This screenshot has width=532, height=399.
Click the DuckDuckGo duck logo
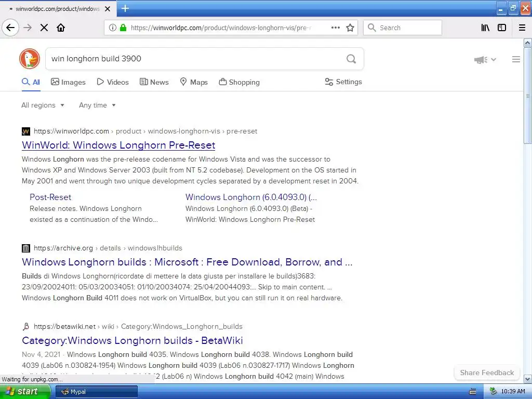(30, 59)
